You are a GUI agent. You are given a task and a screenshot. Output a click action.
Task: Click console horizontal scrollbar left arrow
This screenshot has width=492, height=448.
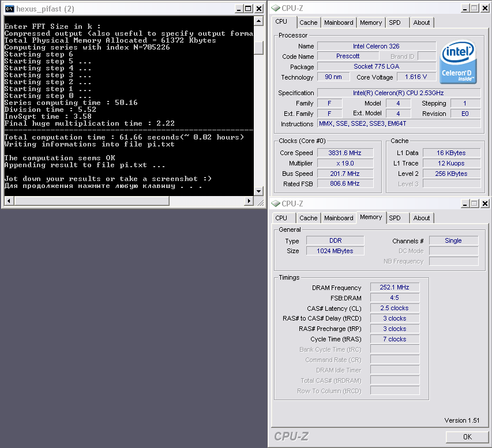pyautogui.click(x=9, y=201)
